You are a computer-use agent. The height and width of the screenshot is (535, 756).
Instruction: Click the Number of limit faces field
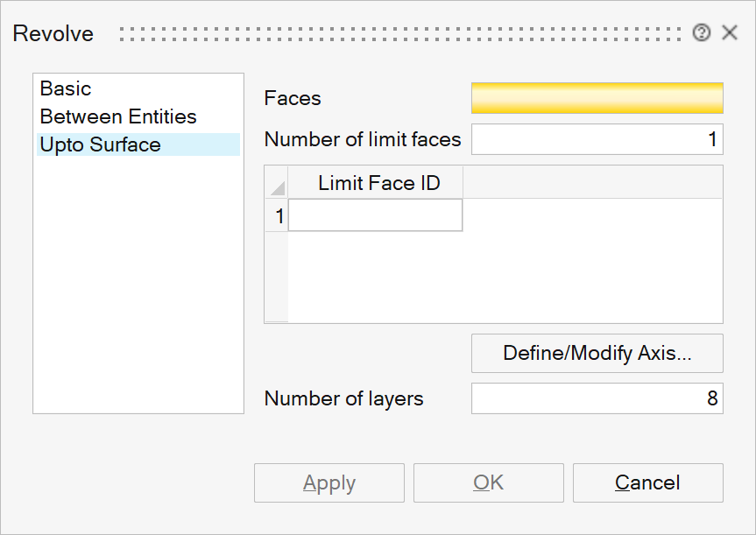pos(597,139)
